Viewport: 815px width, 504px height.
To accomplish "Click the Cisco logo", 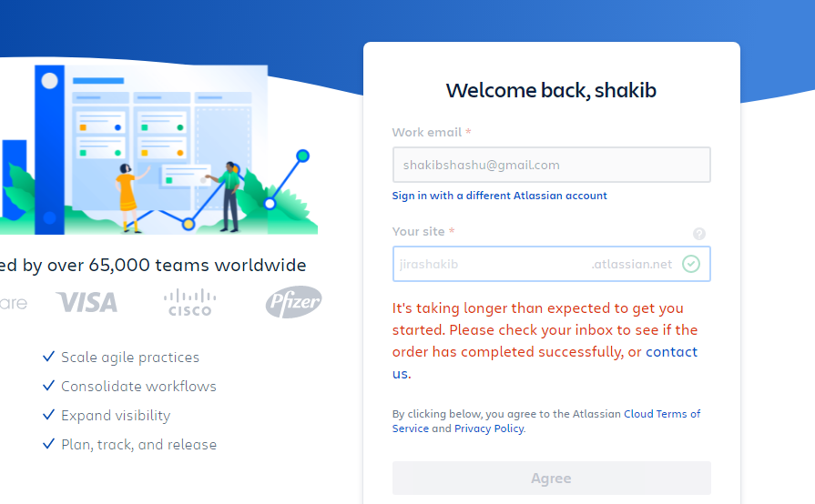I will point(189,302).
